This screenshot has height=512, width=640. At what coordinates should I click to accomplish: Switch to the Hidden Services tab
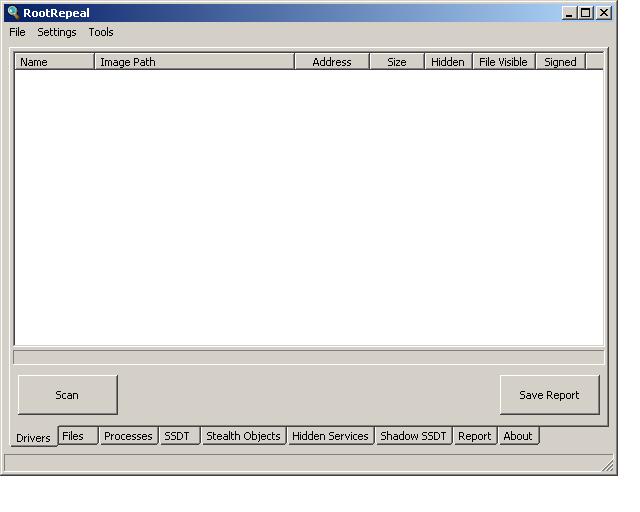pos(330,436)
